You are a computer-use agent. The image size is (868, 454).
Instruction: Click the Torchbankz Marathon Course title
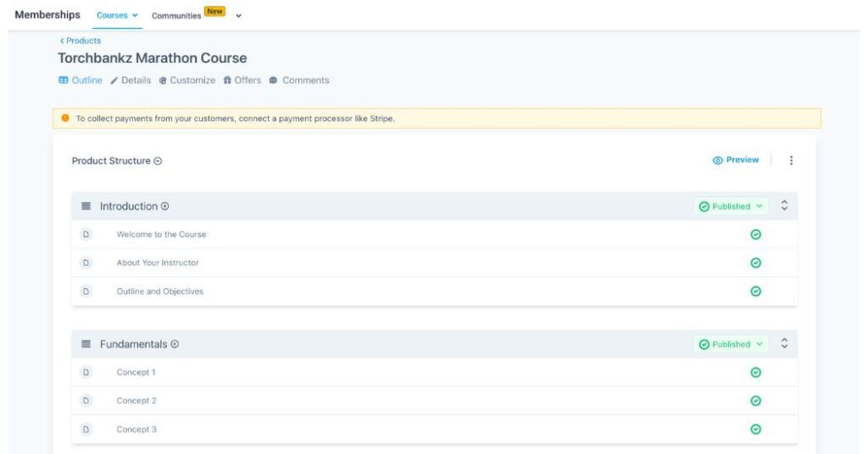click(153, 58)
